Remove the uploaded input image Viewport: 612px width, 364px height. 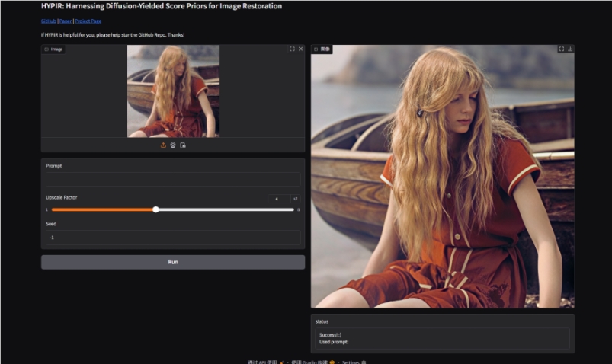[x=300, y=49]
